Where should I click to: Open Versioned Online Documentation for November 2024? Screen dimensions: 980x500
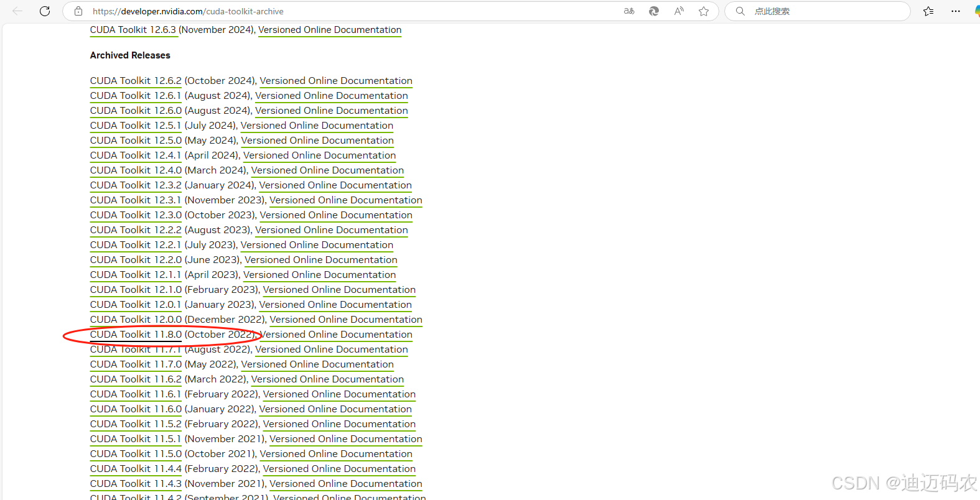[330, 30]
